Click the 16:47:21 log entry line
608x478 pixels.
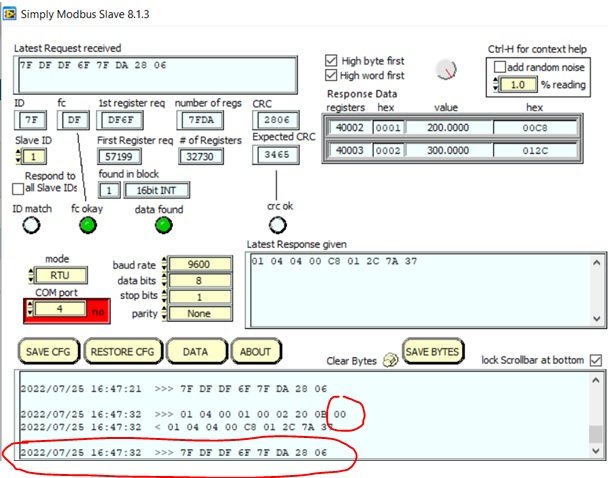(x=174, y=388)
